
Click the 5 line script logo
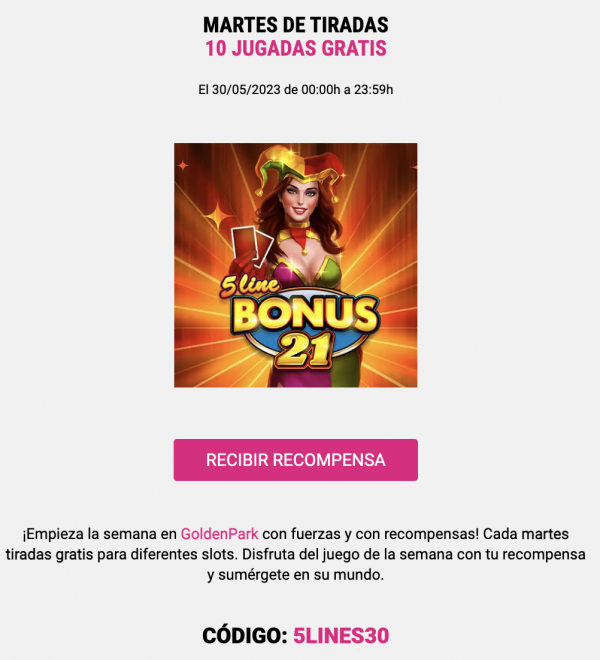click(x=250, y=287)
